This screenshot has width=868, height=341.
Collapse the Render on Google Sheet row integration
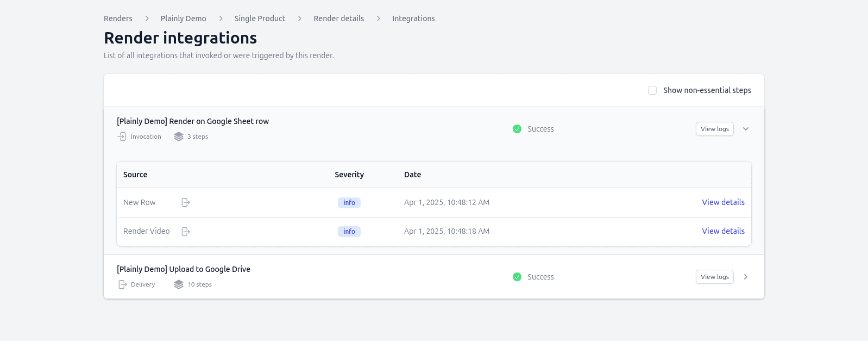pyautogui.click(x=746, y=129)
